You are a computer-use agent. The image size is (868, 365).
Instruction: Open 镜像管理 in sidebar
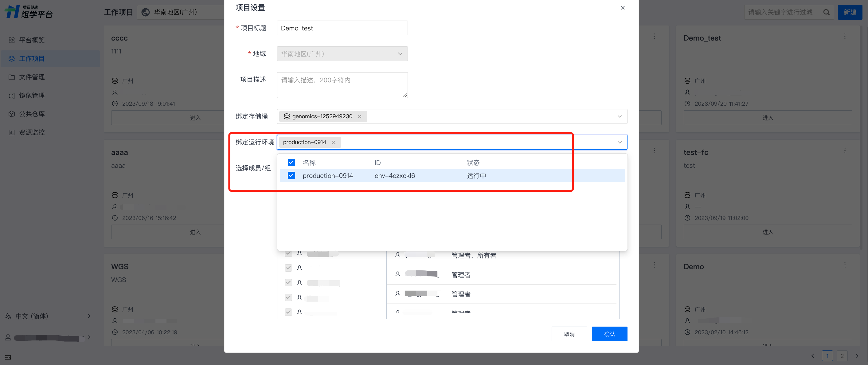click(x=32, y=96)
